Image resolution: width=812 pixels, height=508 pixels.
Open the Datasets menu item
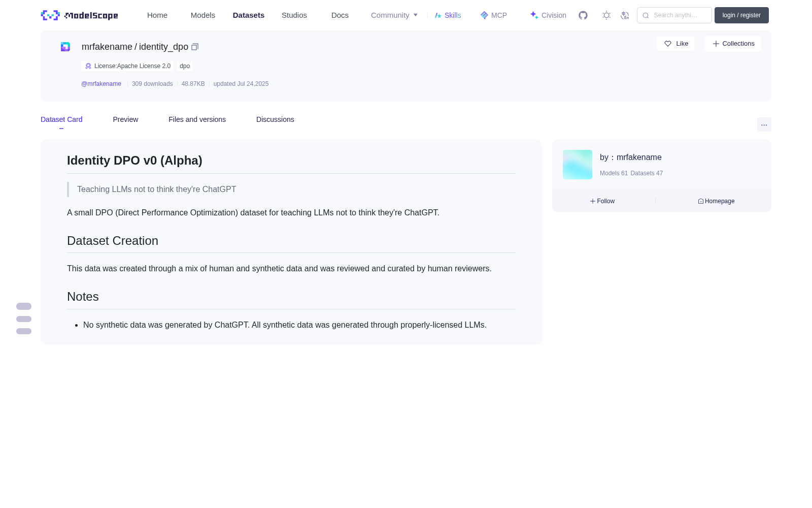pos(249,15)
